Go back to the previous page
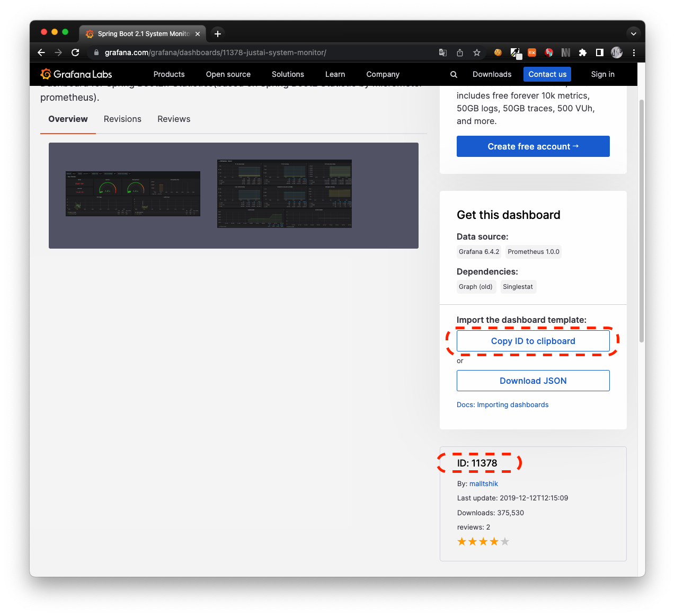 pos(41,52)
